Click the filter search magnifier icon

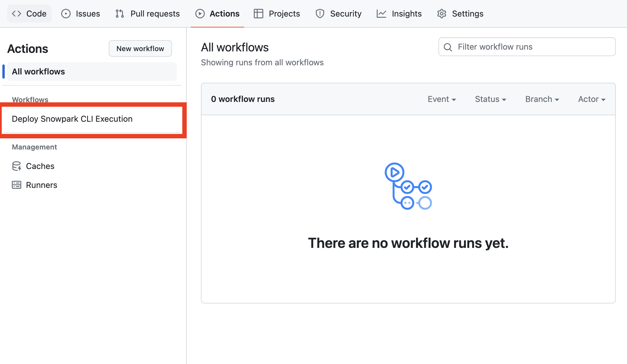(448, 47)
